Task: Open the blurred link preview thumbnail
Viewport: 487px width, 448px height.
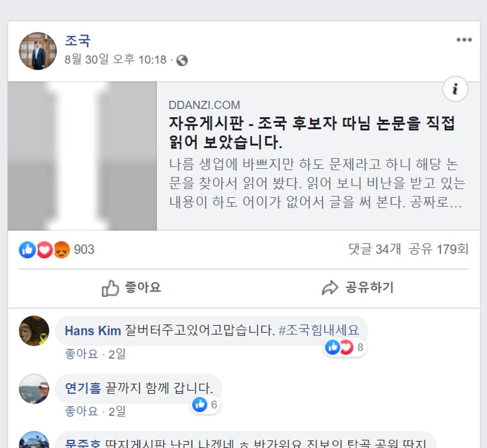Action: click(82, 156)
